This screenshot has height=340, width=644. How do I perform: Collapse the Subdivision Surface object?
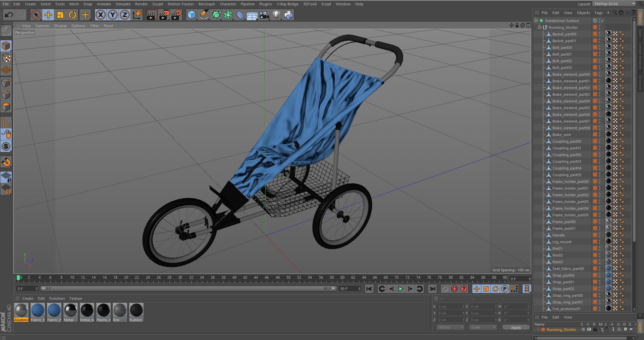[x=536, y=21]
